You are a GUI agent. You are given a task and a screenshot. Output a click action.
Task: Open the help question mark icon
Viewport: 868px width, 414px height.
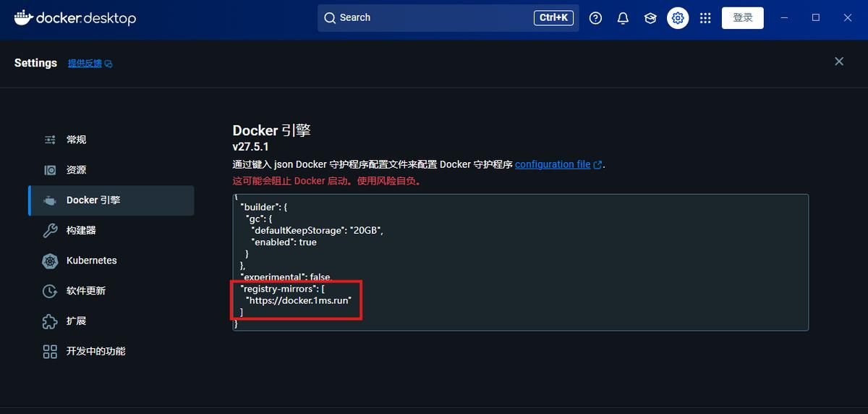(595, 18)
